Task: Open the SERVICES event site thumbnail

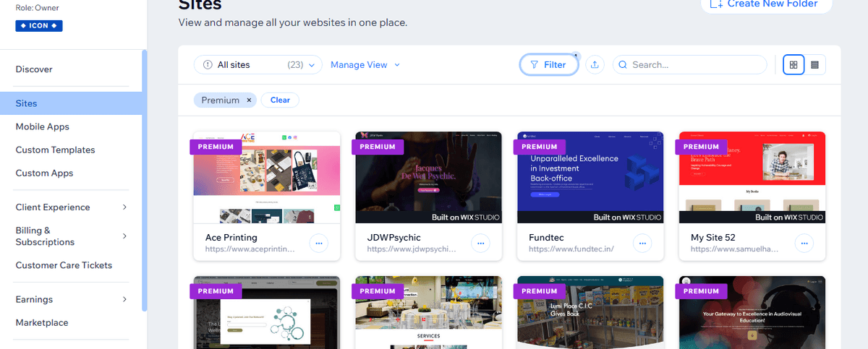Action: tap(429, 312)
